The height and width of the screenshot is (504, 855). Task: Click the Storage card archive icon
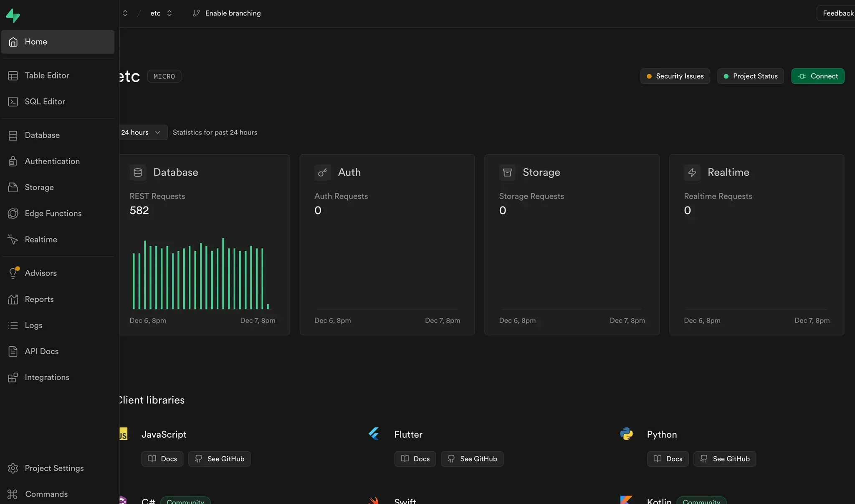tap(507, 172)
